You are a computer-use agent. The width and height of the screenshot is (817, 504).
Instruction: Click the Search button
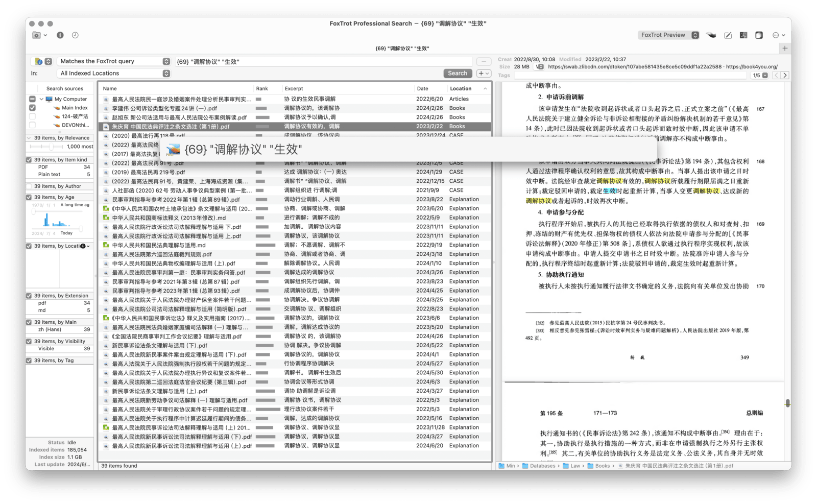[x=458, y=74]
